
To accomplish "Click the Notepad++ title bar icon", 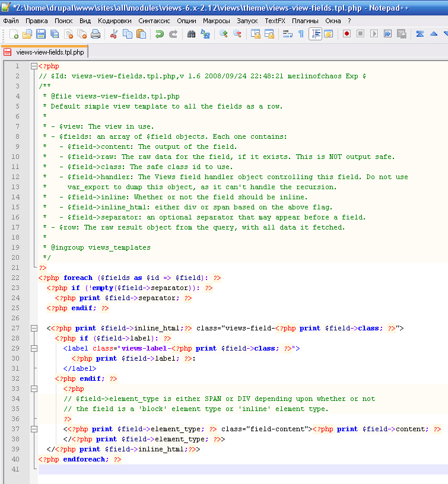I will [x=6, y=7].
